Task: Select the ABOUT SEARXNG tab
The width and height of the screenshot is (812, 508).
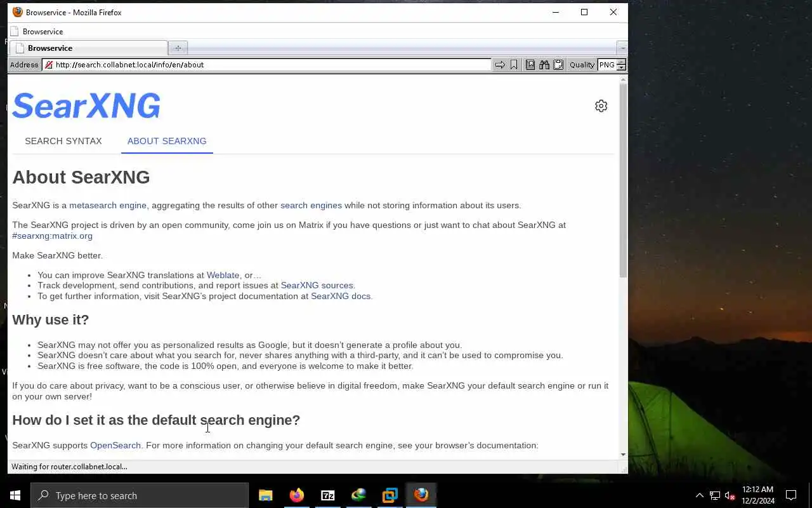Action: [x=167, y=141]
